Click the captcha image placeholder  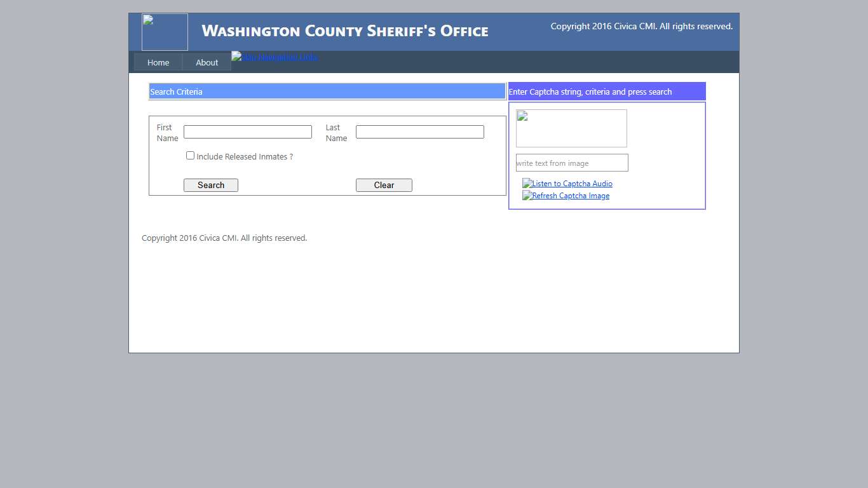(571, 128)
